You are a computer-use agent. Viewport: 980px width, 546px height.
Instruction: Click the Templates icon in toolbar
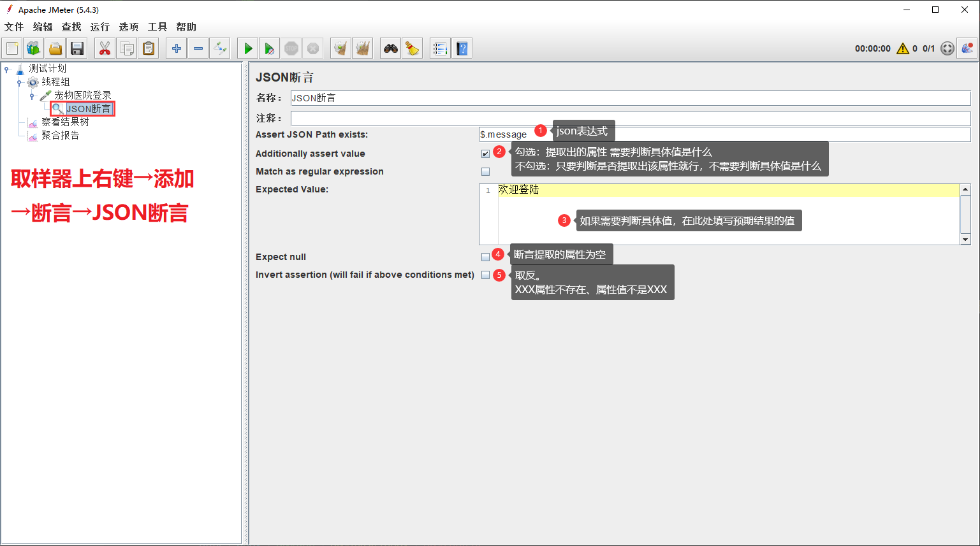[x=34, y=48]
